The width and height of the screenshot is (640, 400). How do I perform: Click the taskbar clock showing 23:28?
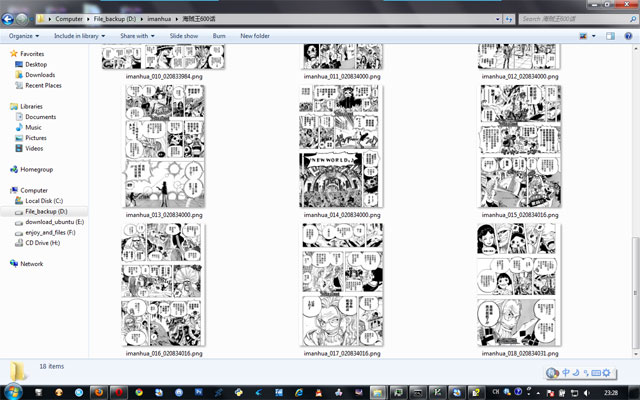click(x=611, y=393)
